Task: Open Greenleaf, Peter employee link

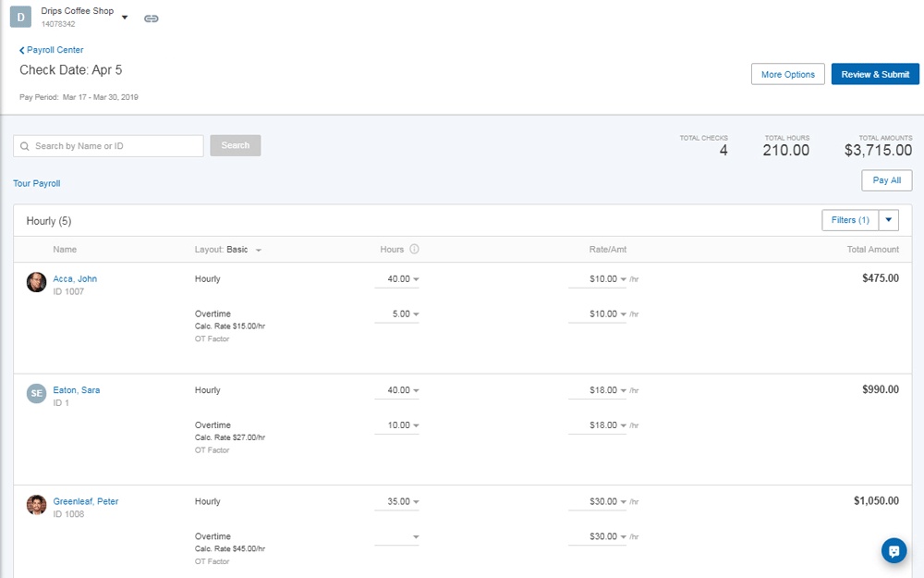Action: pyautogui.click(x=86, y=501)
